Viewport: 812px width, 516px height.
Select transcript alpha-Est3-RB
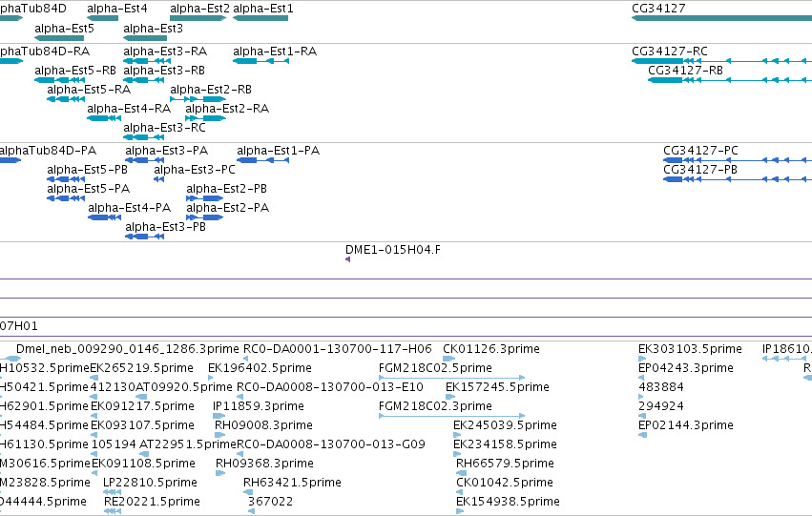[144, 80]
